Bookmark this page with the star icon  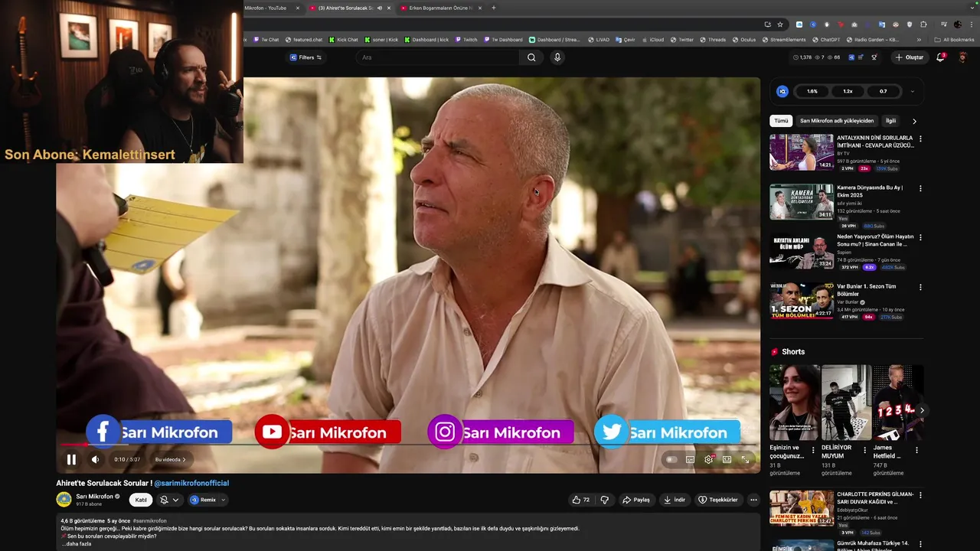pos(780,24)
